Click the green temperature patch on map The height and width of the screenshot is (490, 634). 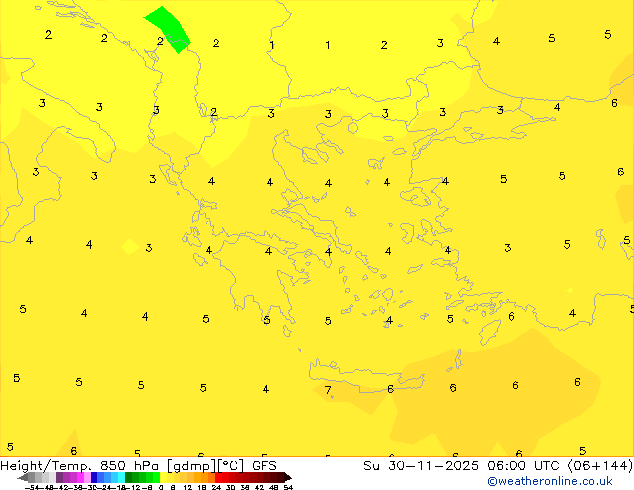168,29
